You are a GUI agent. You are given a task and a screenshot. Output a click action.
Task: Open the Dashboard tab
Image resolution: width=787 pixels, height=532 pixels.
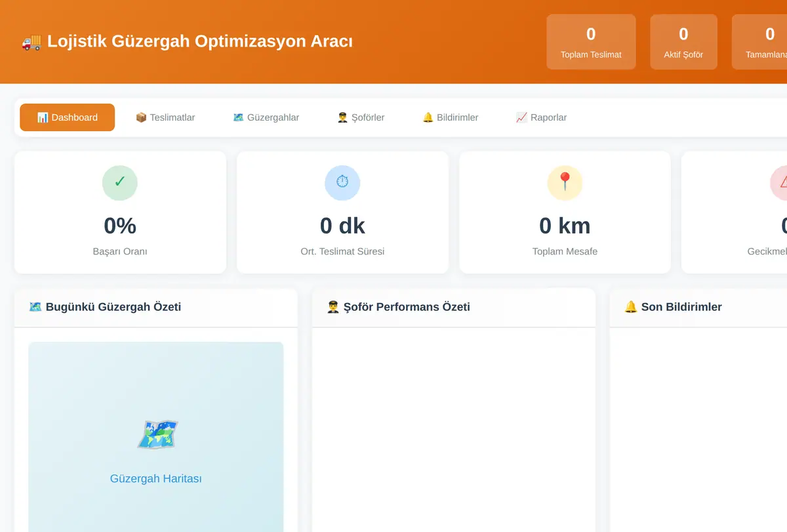68,117
